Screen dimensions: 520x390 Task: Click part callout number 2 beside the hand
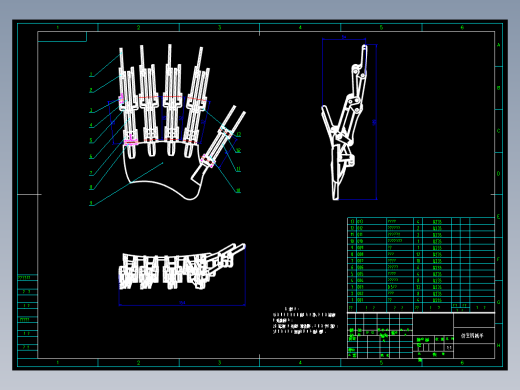91,90
